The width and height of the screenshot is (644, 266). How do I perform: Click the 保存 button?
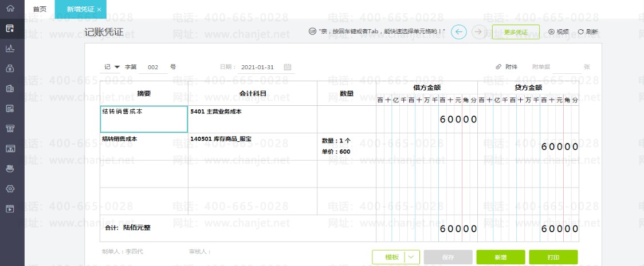448,257
